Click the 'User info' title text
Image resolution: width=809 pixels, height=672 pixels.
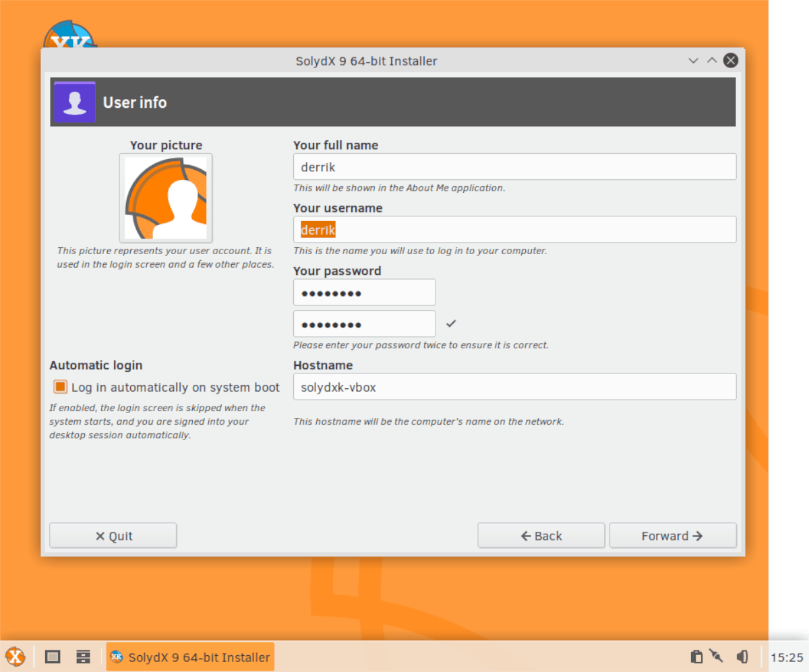(x=135, y=102)
